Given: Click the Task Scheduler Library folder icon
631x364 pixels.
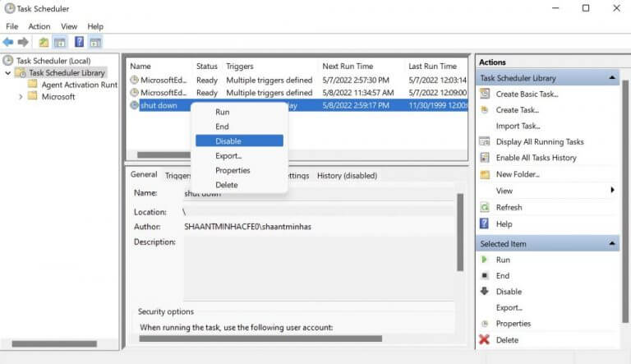Looking at the screenshot, I should (21, 72).
